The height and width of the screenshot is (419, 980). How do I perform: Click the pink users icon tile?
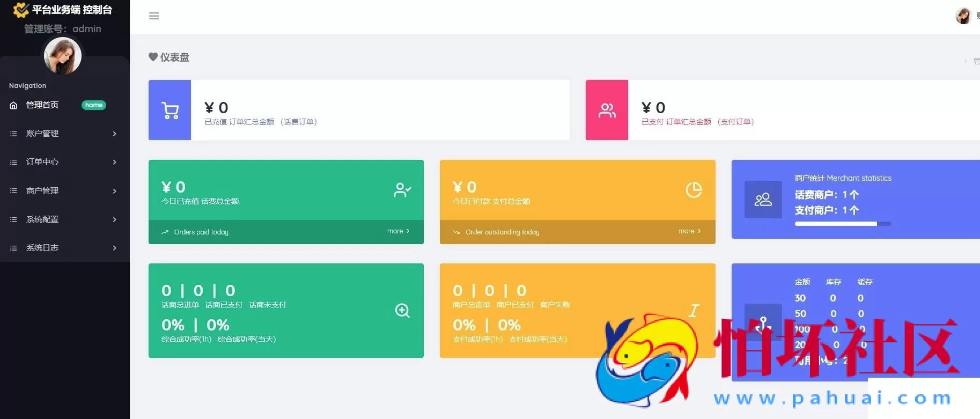click(x=607, y=111)
